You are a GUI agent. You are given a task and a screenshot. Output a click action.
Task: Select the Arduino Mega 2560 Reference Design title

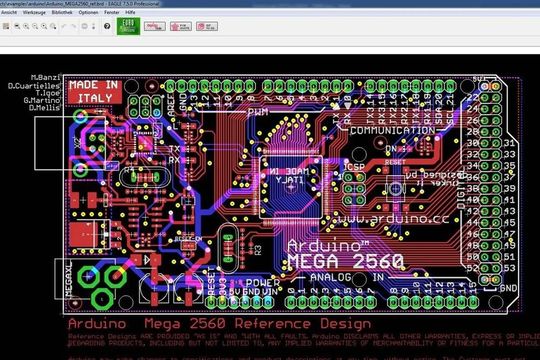[219, 324]
